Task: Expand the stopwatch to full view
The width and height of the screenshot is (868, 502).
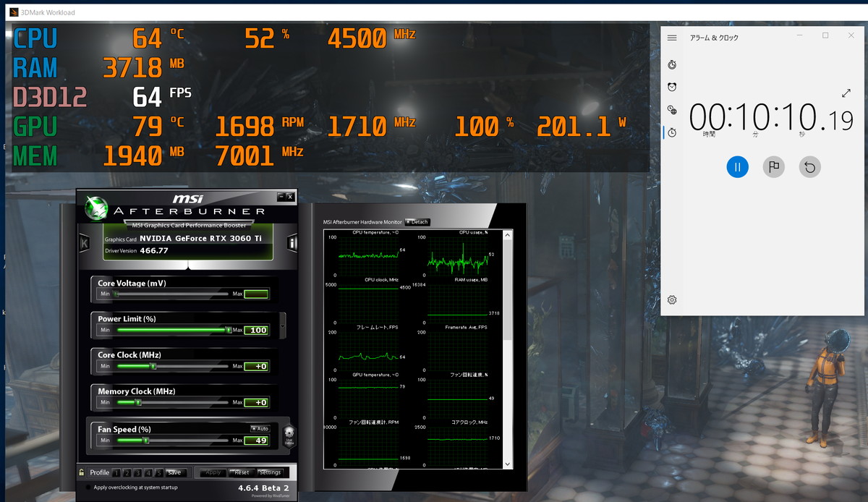Action: (846, 93)
